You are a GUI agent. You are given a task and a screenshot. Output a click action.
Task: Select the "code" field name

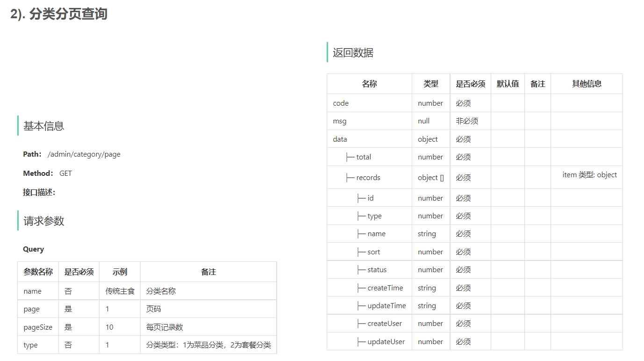[341, 103]
